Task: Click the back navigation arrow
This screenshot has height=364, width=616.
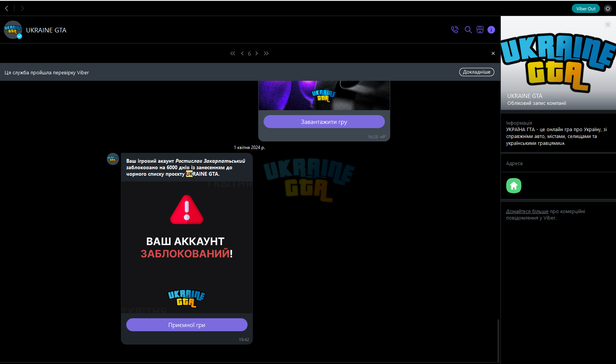Action: [x=6, y=8]
